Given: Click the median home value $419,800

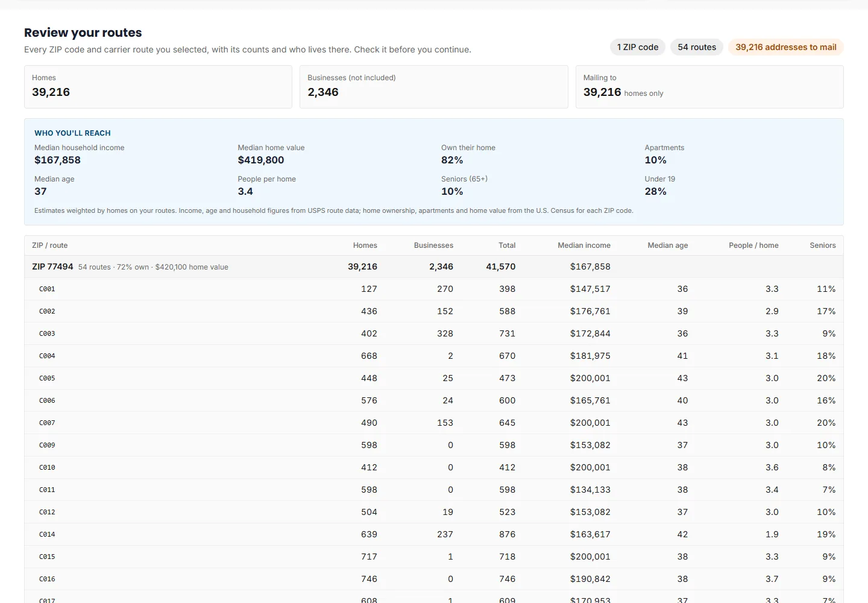Looking at the screenshot, I should [261, 160].
